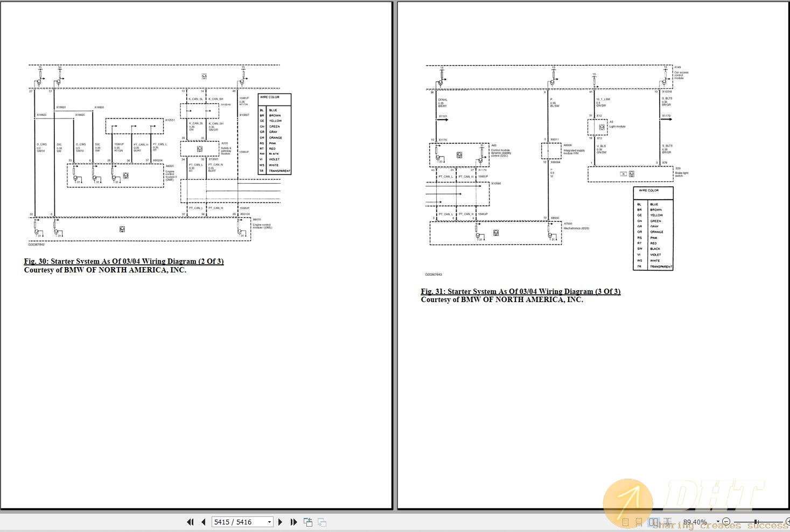The image size is (790, 532).
Task: Switch to single page layout
Action: 625,522
